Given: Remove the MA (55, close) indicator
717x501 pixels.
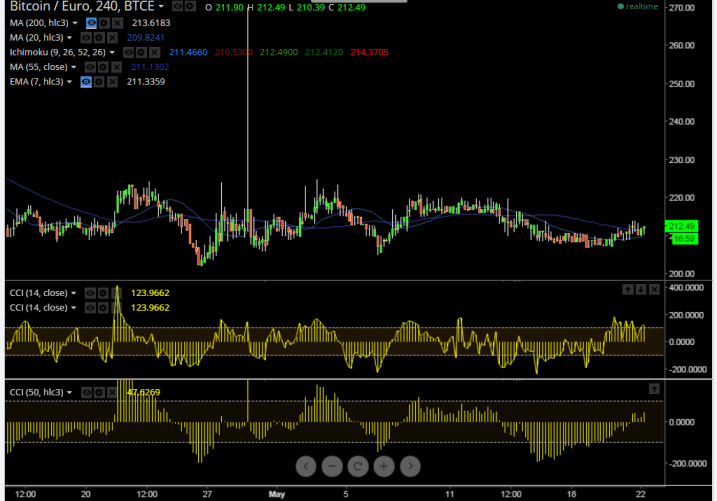Looking at the screenshot, I should 117,67.
